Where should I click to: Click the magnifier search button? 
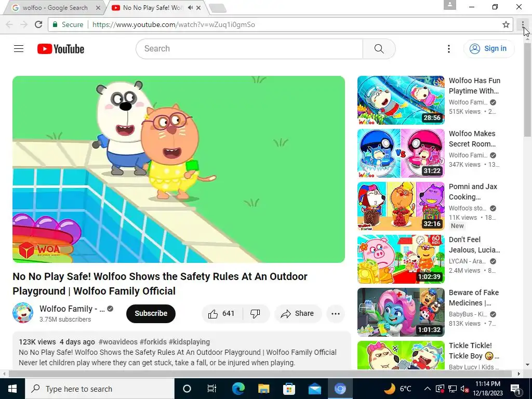pyautogui.click(x=379, y=49)
